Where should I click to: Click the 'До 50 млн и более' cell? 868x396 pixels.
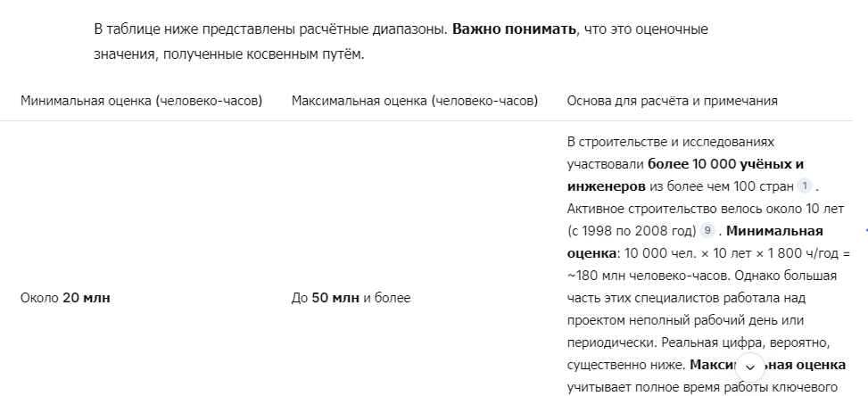click(x=351, y=298)
